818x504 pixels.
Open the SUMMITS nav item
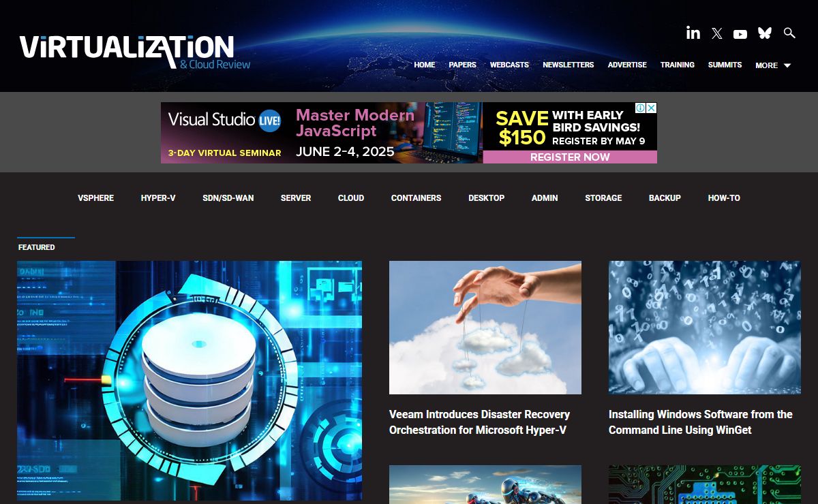725,65
